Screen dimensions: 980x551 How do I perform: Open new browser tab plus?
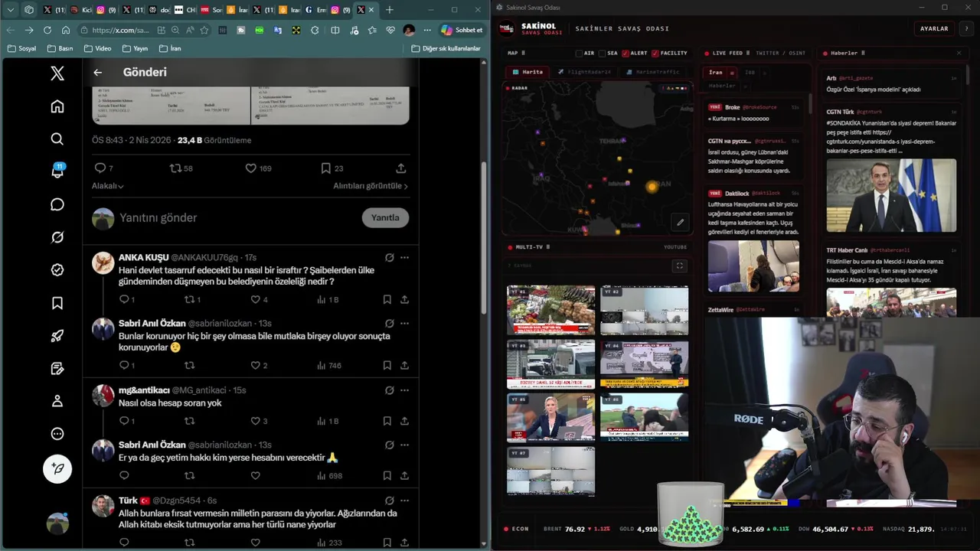point(390,10)
